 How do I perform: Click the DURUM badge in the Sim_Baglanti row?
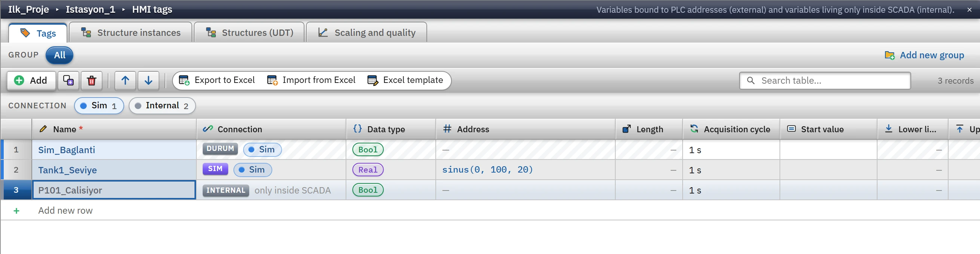point(220,149)
